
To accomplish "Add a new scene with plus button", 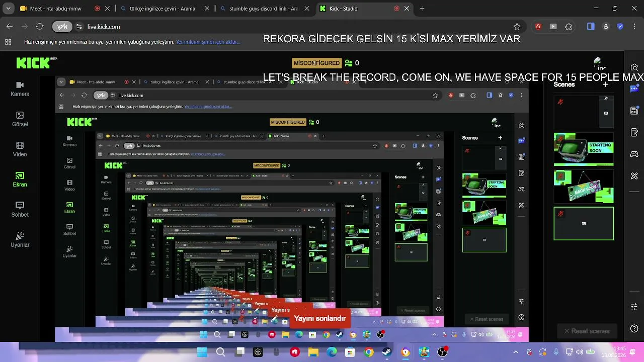I will click(x=606, y=84).
